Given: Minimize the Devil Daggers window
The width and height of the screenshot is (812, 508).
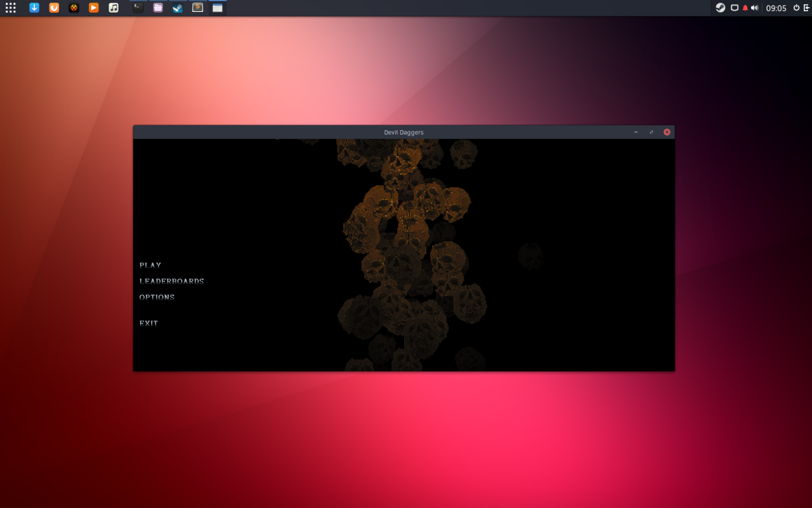Looking at the screenshot, I should [x=636, y=132].
